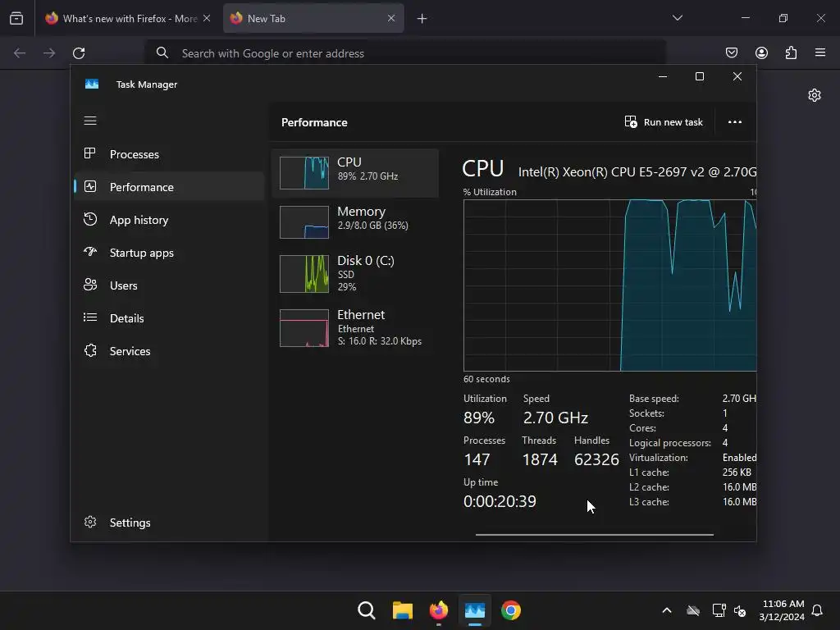This screenshot has height=630, width=840.
Task: Click the large CPU utilization graph
Action: pyautogui.click(x=609, y=285)
